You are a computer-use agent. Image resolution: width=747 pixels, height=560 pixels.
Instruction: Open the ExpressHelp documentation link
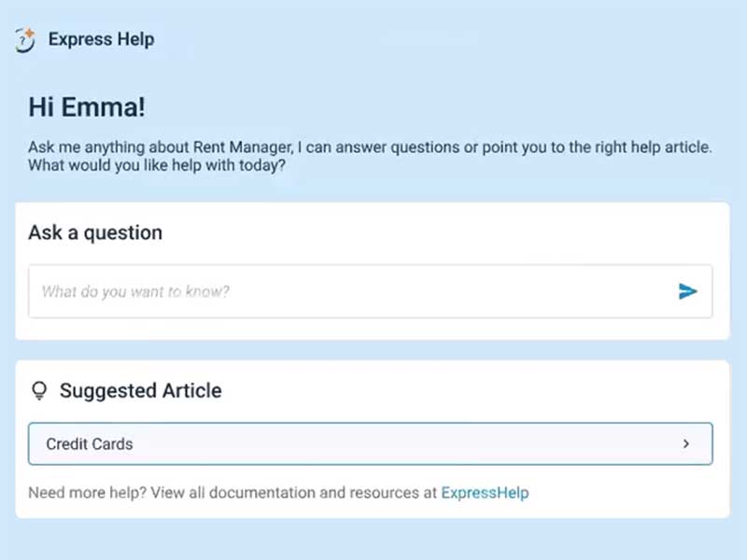[485, 493]
